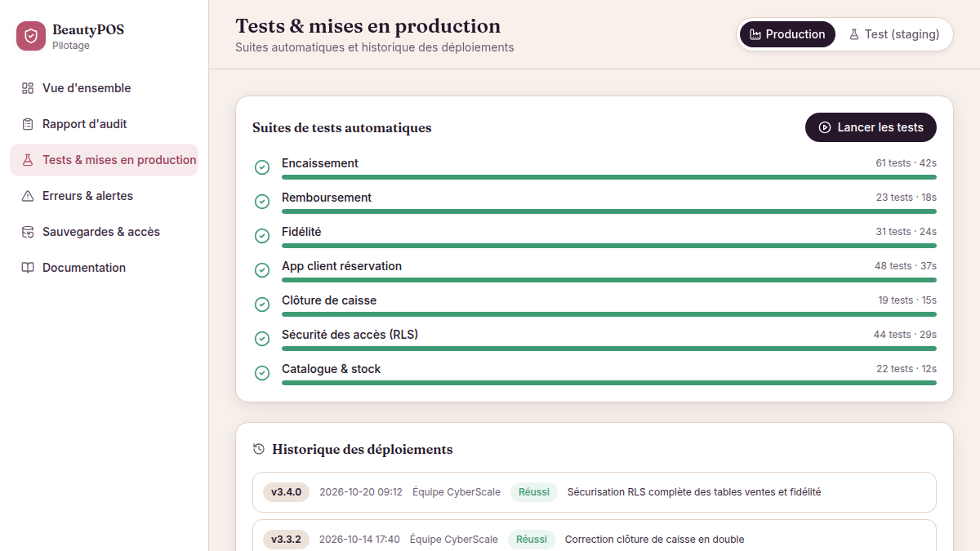
Task: Click the Remboursement suite name
Action: pyautogui.click(x=327, y=198)
